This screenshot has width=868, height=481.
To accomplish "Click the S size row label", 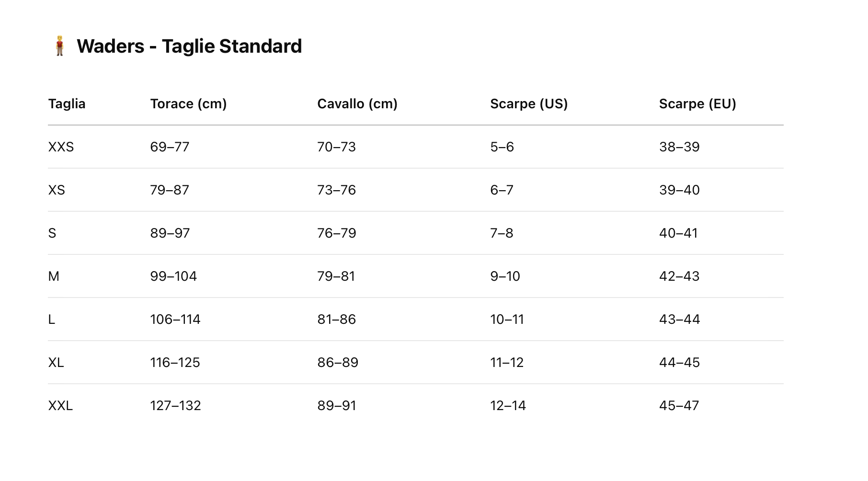I will (x=52, y=233).
